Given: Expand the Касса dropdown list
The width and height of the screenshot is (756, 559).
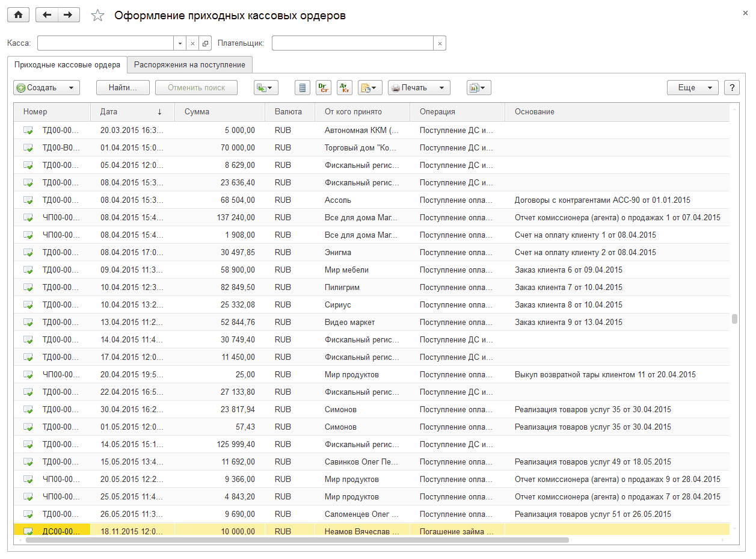Looking at the screenshot, I should click(180, 43).
